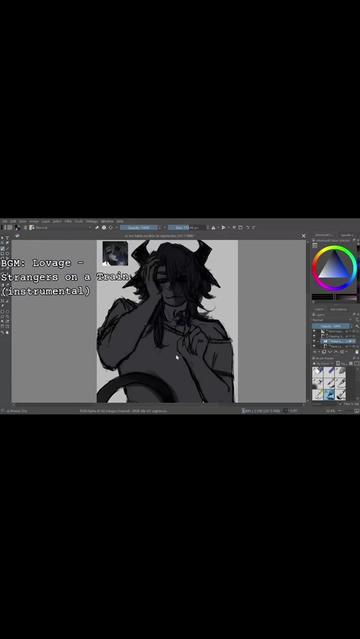Toggle Eraser mode in the top toolbar
The image size is (360, 639).
[x=97, y=227]
